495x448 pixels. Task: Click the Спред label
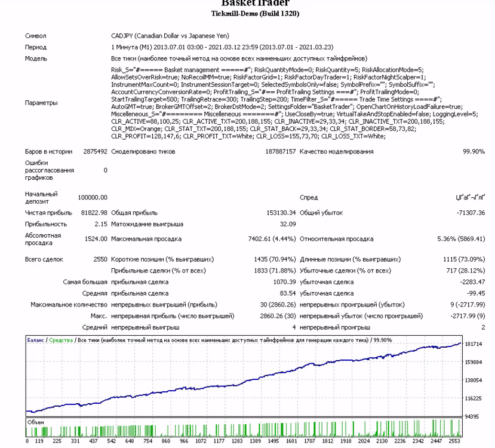coord(309,198)
